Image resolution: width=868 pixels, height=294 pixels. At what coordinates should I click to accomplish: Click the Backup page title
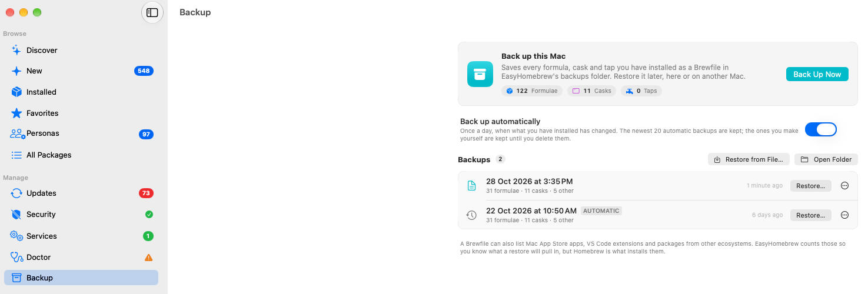[x=195, y=12]
